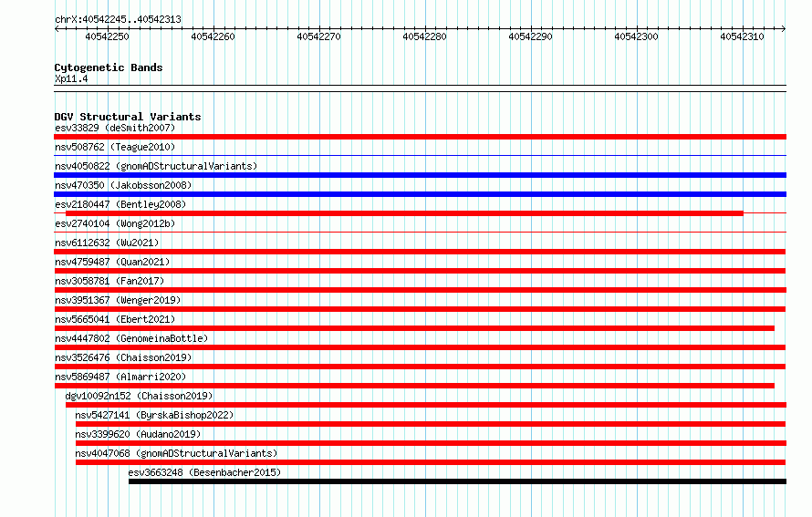
Task: Click ruler position 40542280
Action: (424, 36)
